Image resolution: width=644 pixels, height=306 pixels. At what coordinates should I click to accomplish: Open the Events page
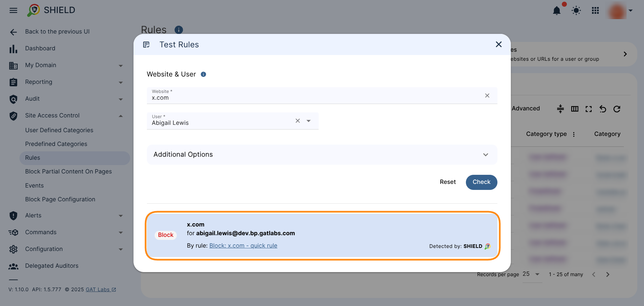pyautogui.click(x=34, y=186)
